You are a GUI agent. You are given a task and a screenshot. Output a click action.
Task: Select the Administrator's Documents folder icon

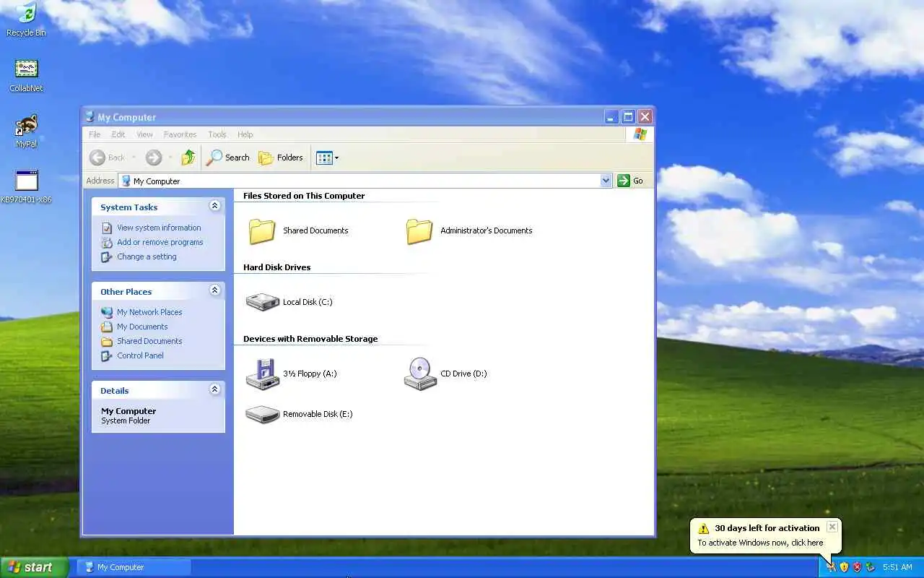tap(419, 231)
